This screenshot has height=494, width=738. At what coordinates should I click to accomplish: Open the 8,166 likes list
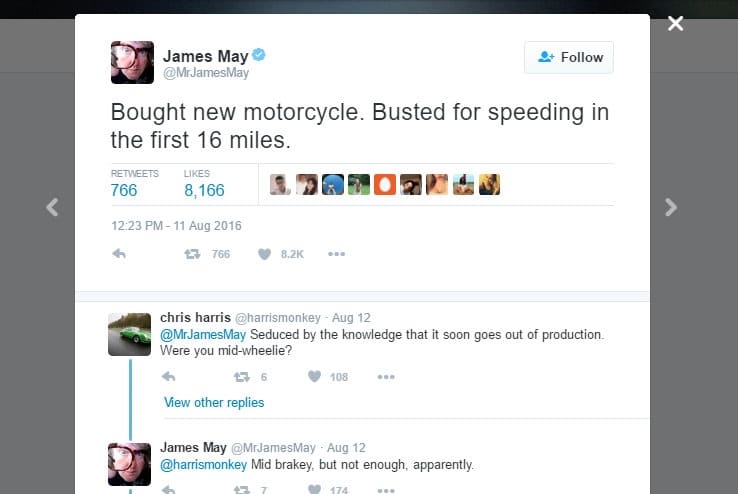[204, 190]
